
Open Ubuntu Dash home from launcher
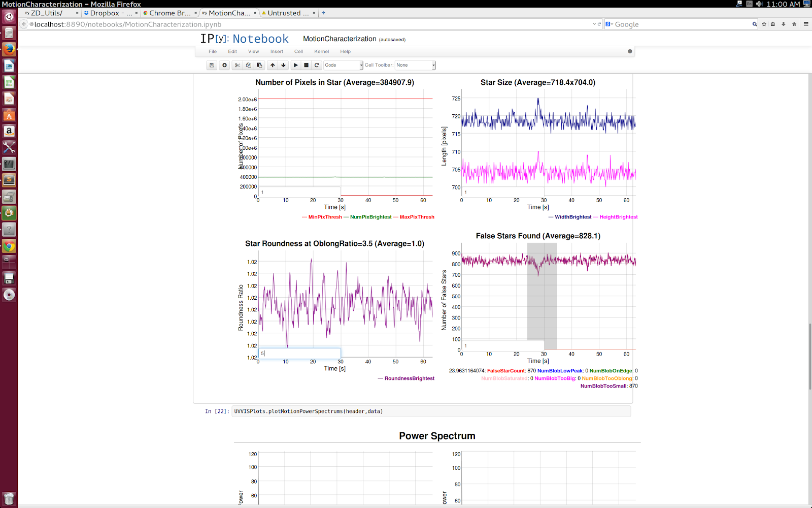click(9, 17)
